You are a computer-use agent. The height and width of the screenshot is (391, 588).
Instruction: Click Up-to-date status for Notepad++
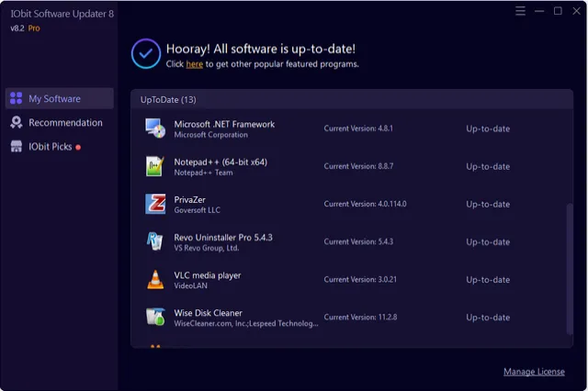487,166
